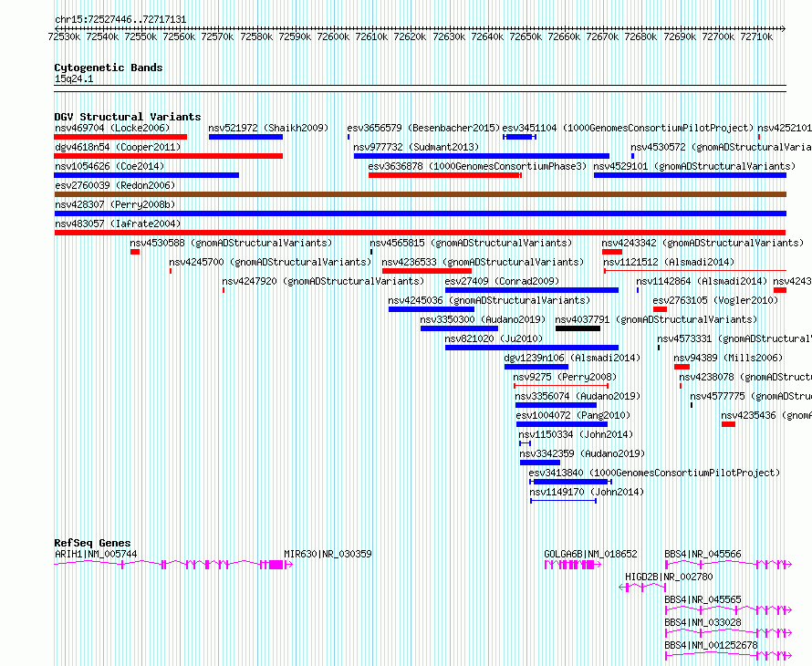Image resolution: width=812 pixels, height=666 pixels.
Task: Select nsv4573331 gnomAD variant label
Action: (x=734, y=338)
